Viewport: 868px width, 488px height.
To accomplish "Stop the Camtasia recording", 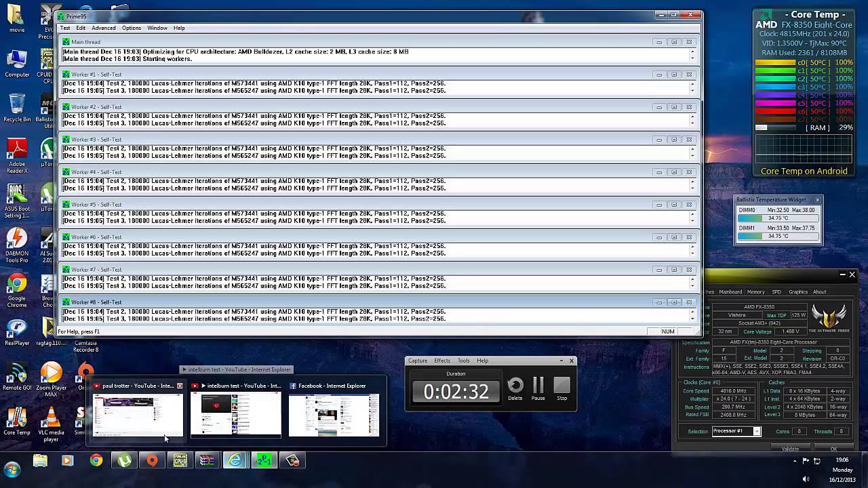I will pyautogui.click(x=562, y=388).
